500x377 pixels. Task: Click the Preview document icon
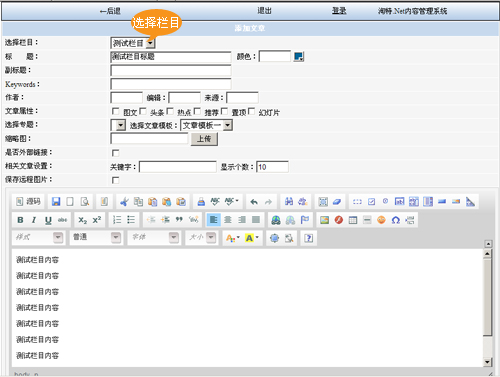[x=85, y=201]
